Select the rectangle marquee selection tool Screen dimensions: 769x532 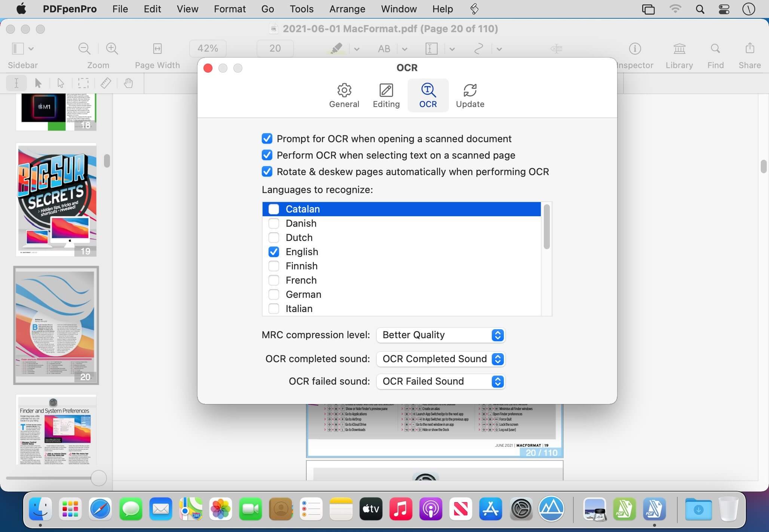click(83, 83)
